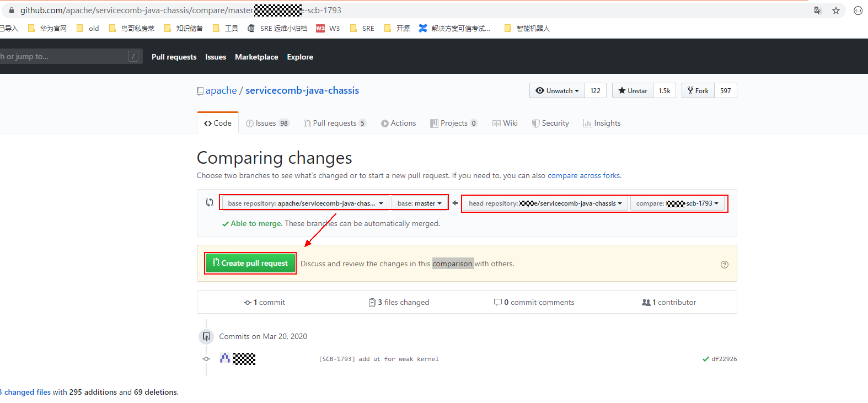Image resolution: width=868 pixels, height=403 pixels.
Task: Click the help question mark icon
Action: 725,265
